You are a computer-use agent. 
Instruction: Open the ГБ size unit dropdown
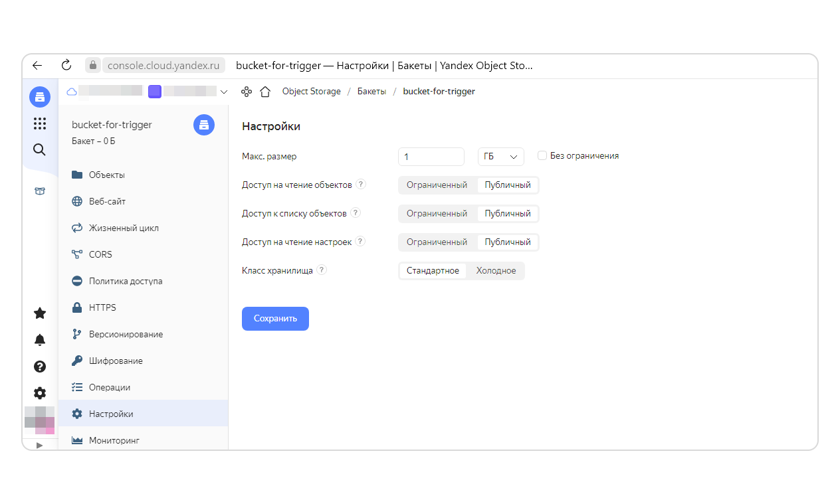click(x=501, y=157)
